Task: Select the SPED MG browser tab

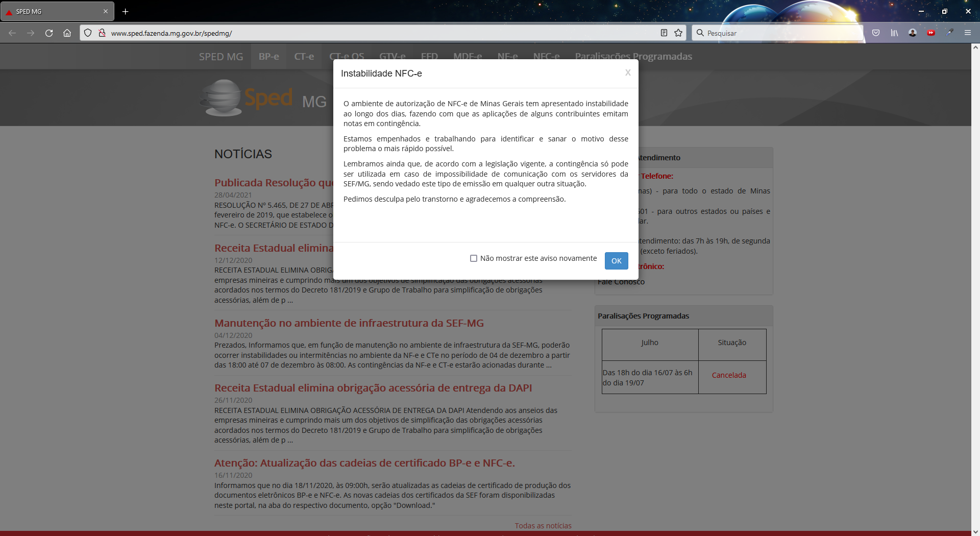Action: pos(57,11)
